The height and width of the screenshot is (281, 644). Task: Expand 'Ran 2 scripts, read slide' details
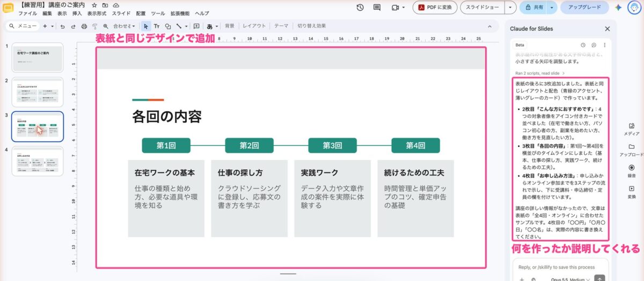coord(540,73)
